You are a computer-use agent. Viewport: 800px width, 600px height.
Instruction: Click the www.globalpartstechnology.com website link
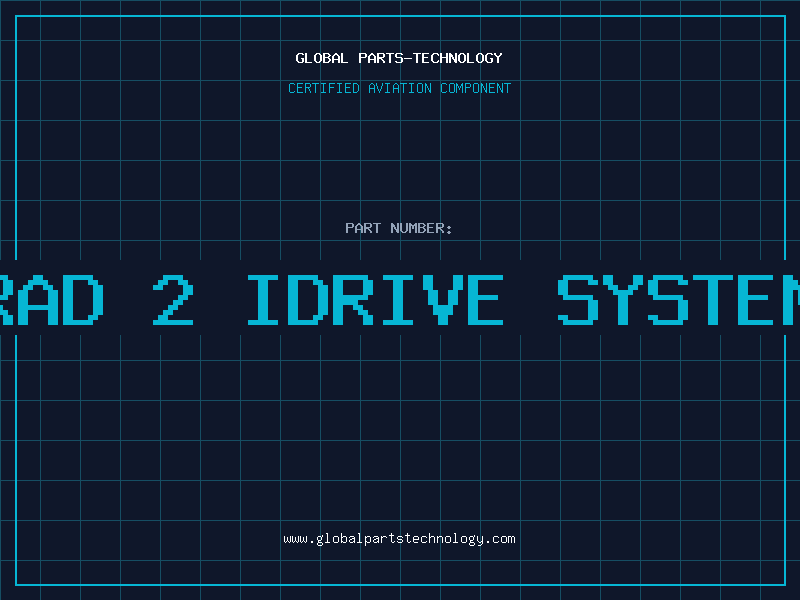tap(399, 539)
